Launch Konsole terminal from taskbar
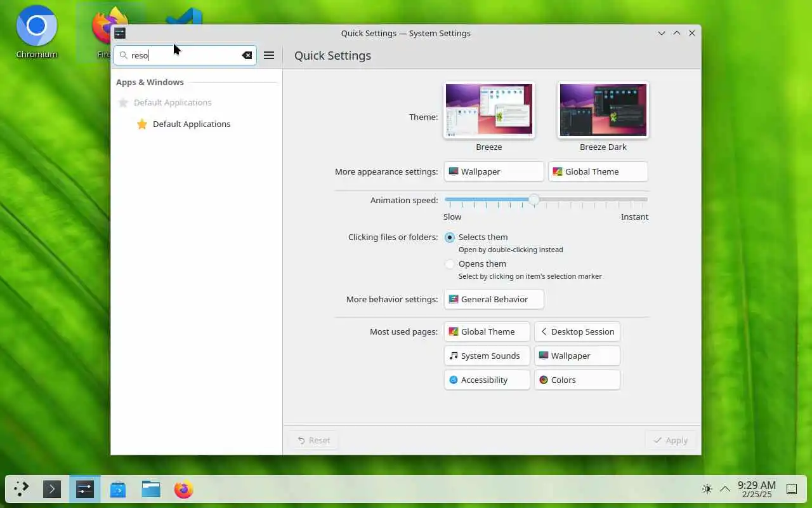Screen dimensions: 812x508 pyautogui.click(x=52, y=489)
